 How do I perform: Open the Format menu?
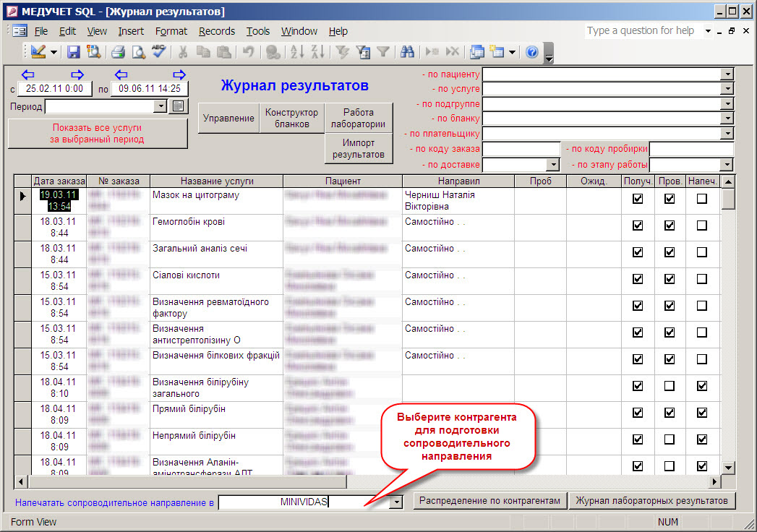click(171, 31)
